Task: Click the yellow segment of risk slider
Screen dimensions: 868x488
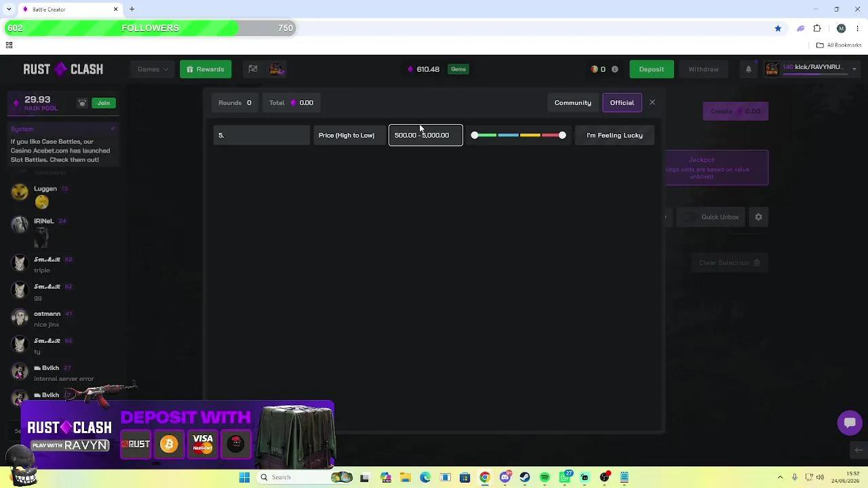Action: click(530, 136)
